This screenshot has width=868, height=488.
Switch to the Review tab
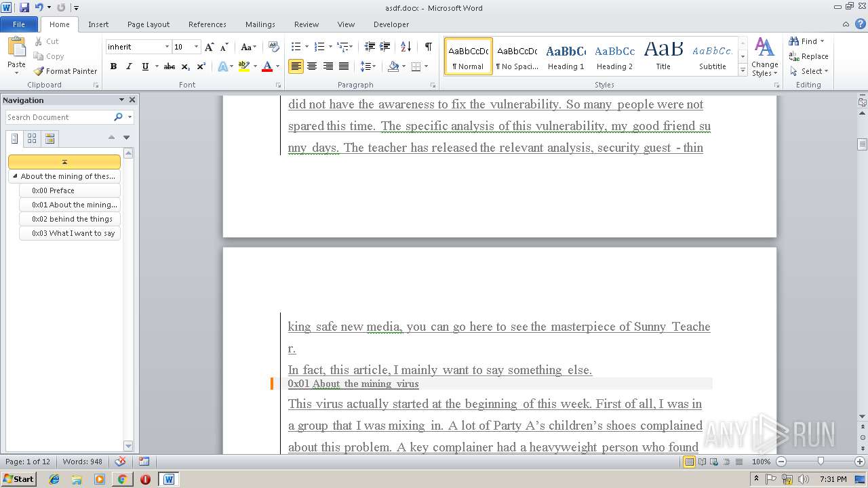coord(307,24)
